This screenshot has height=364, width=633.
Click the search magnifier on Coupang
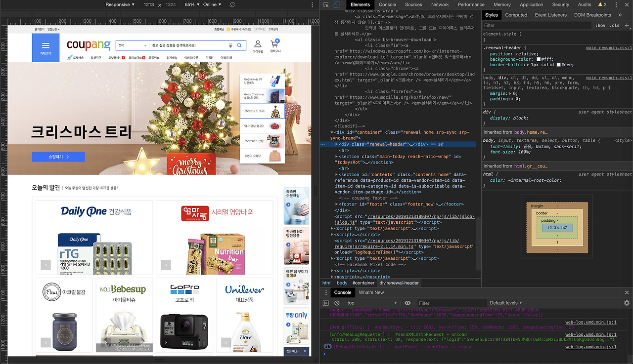pyautogui.click(x=239, y=45)
